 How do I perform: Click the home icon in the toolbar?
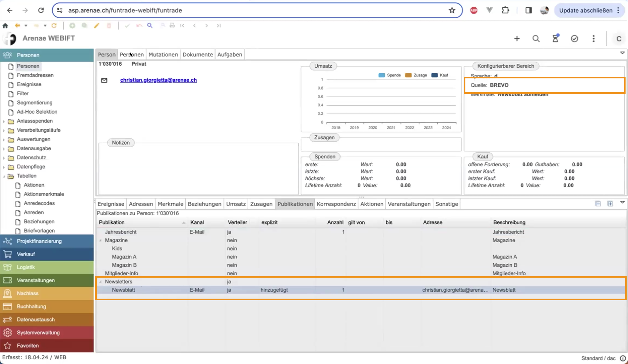point(5,26)
